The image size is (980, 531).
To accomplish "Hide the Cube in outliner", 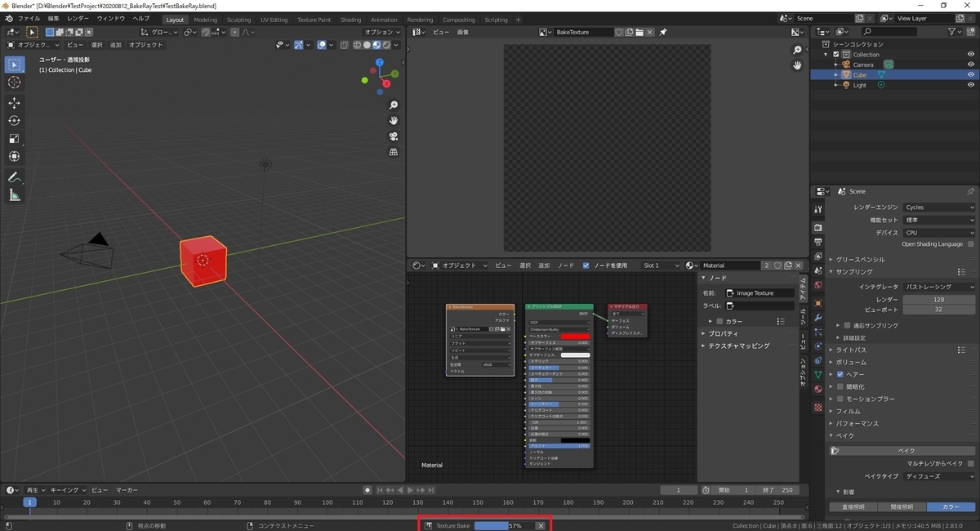I will pyautogui.click(x=970, y=74).
